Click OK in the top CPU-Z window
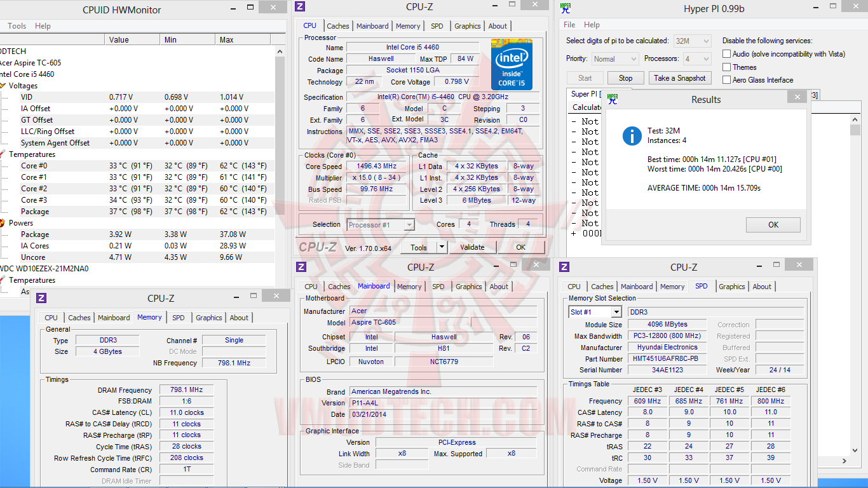Image resolution: width=868 pixels, height=488 pixels. pyautogui.click(x=521, y=248)
